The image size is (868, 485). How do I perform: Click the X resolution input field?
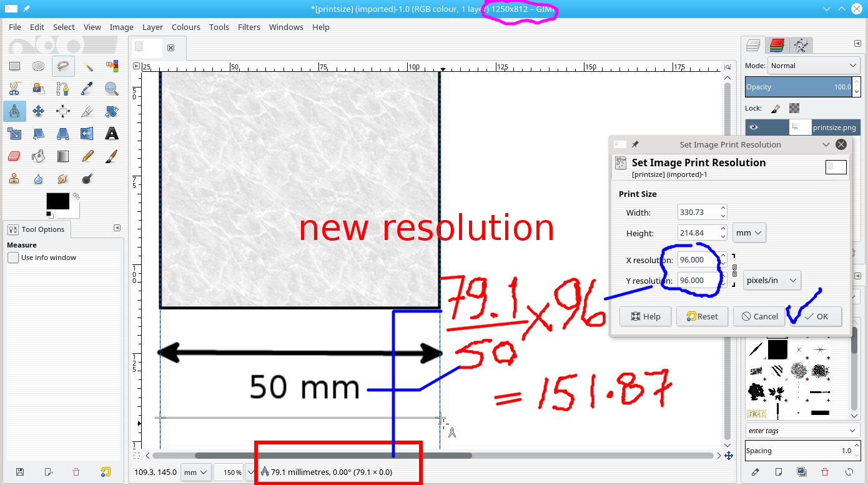[x=698, y=260]
